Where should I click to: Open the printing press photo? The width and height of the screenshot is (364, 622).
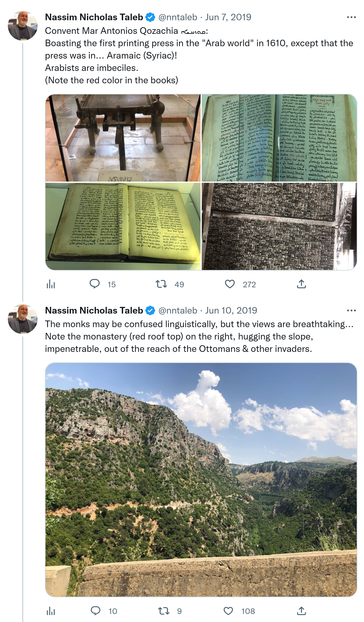tap(123, 138)
